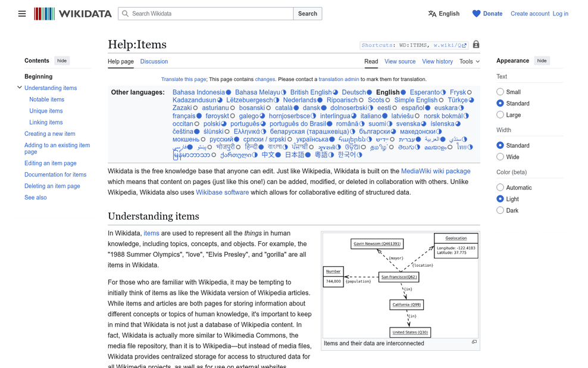This screenshot has height=368, width=588.
Task: Enlarge the items diagram image
Action: point(474,342)
